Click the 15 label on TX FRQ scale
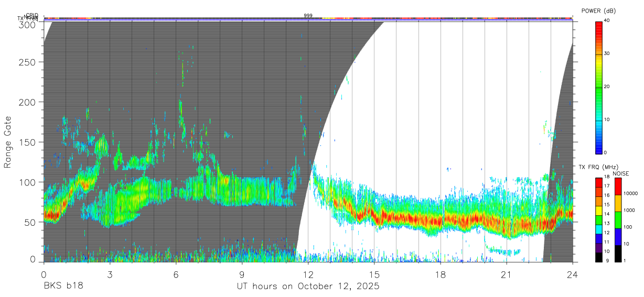Viewport: 644px width, 297px height. point(606,205)
